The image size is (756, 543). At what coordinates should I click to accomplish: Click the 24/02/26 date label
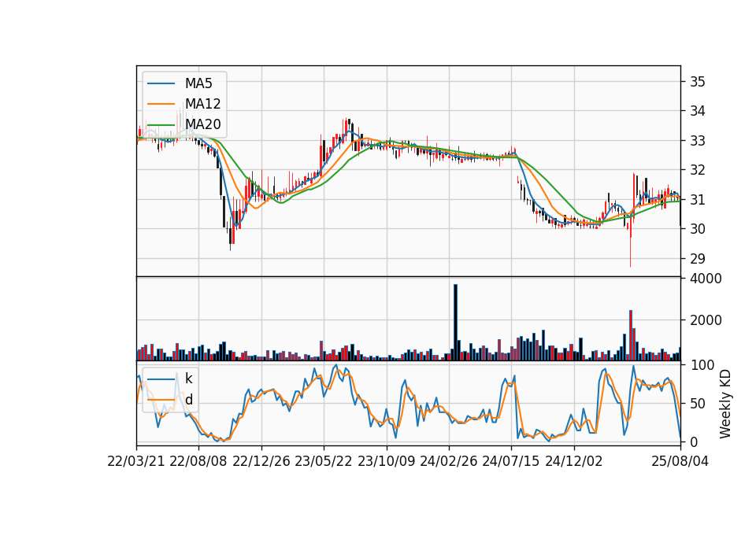448,461
